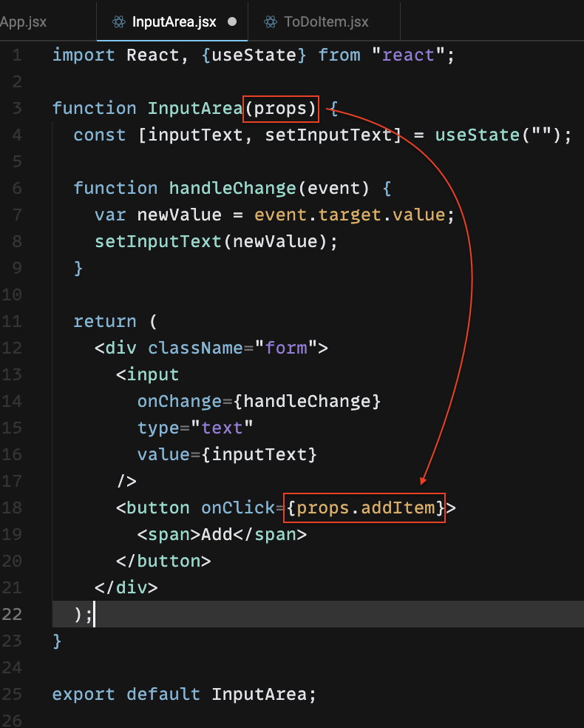Click className "form" value on line 12
Image resolution: width=584 pixels, height=728 pixels.
[286, 348]
